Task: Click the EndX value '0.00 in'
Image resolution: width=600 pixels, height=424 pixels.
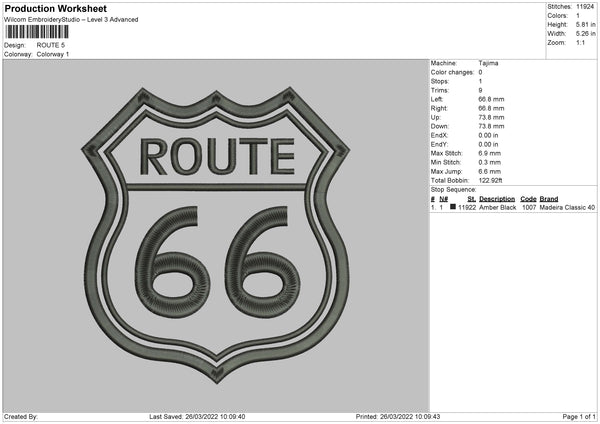Action: click(x=488, y=135)
